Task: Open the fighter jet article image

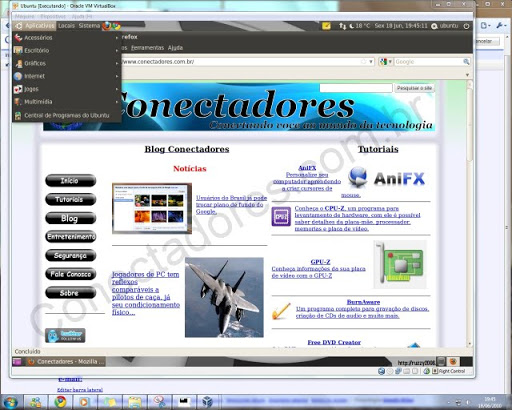Action: 224,297
